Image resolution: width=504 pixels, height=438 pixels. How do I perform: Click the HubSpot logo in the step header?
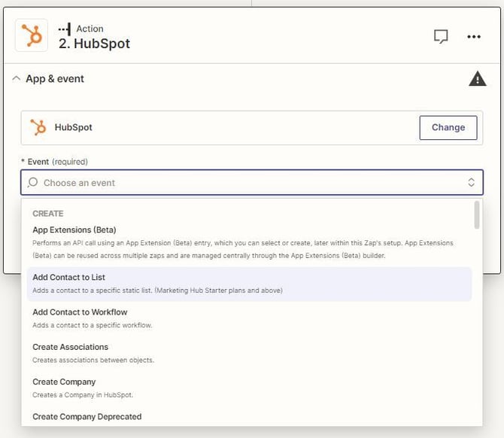32,35
